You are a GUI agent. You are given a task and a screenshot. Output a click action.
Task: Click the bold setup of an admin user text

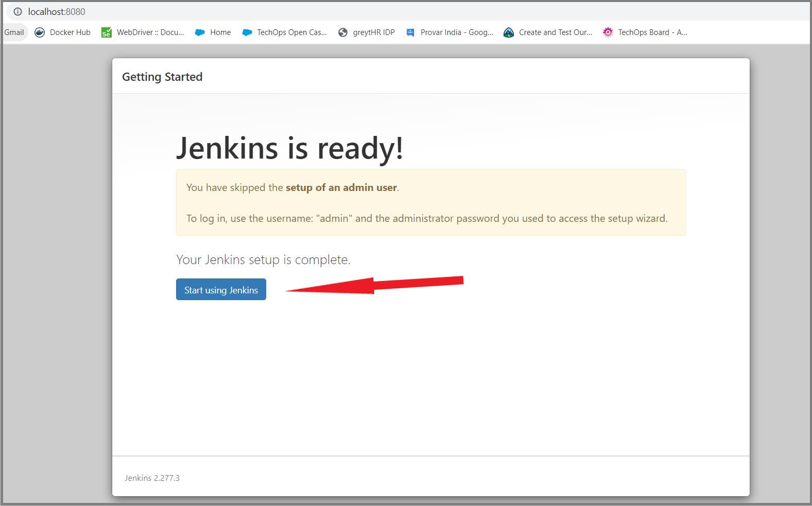click(341, 187)
